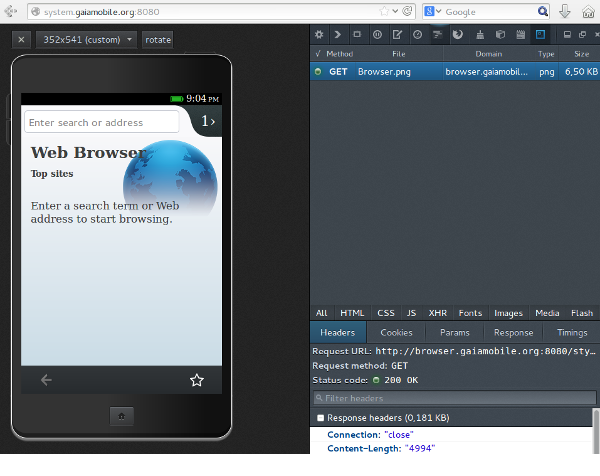The height and width of the screenshot is (476, 600).
Task: Open the Firefox home page icon
Action: (x=588, y=12)
